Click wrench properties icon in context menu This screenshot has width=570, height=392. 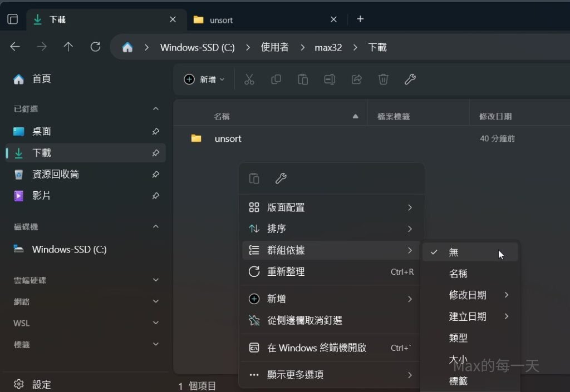tap(281, 178)
